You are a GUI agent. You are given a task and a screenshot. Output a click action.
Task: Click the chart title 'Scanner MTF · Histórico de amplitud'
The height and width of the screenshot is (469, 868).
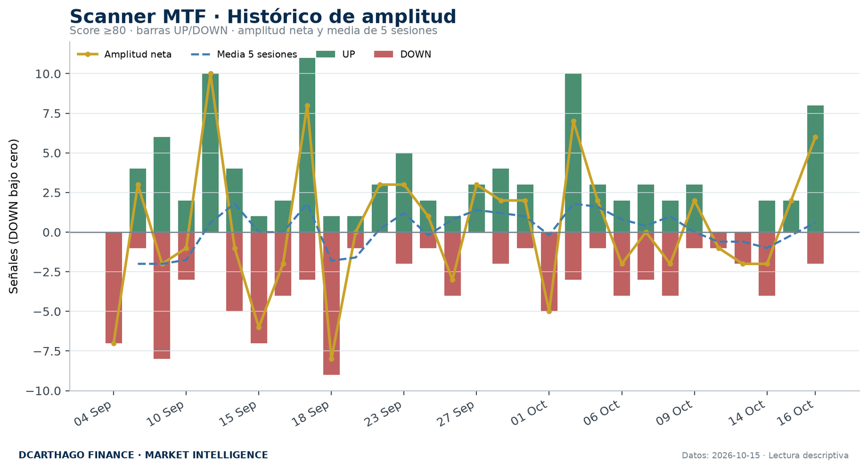click(263, 17)
